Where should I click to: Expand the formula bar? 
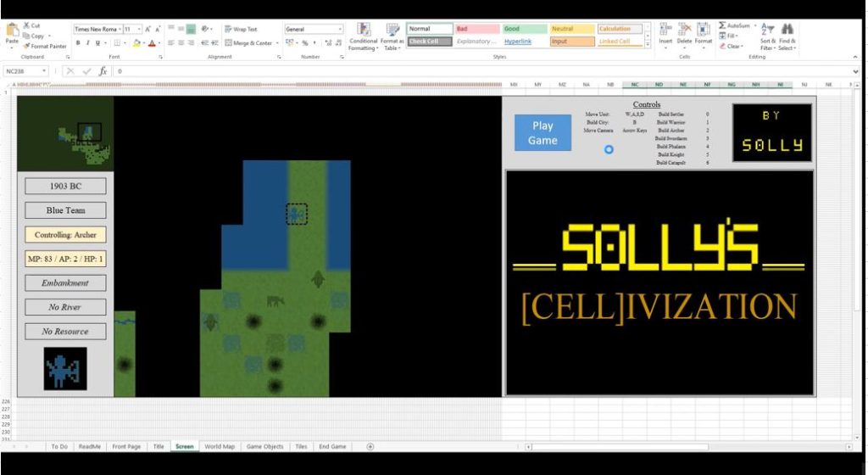856,71
